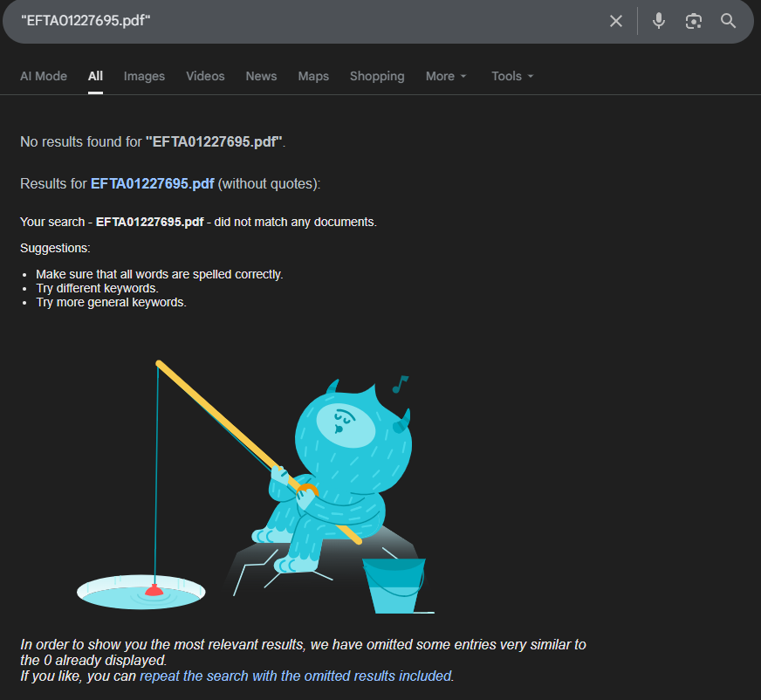Go to the News tab
761x700 pixels.
point(261,76)
